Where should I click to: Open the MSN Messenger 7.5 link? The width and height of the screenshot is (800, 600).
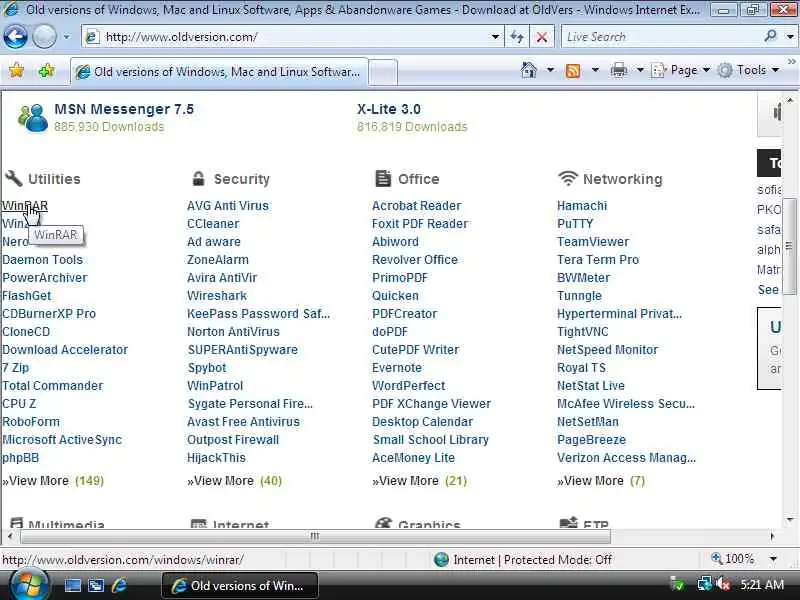(124, 109)
